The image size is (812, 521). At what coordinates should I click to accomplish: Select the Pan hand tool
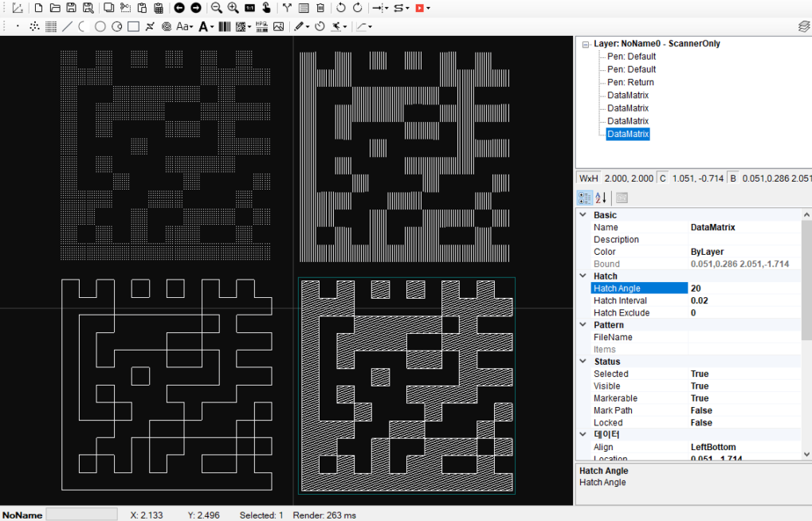click(x=266, y=8)
